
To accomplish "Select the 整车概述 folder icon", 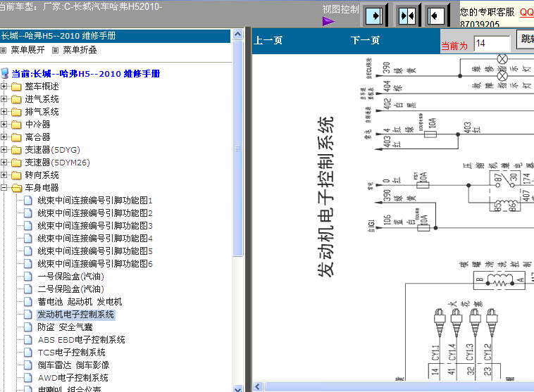I will 16,87.
